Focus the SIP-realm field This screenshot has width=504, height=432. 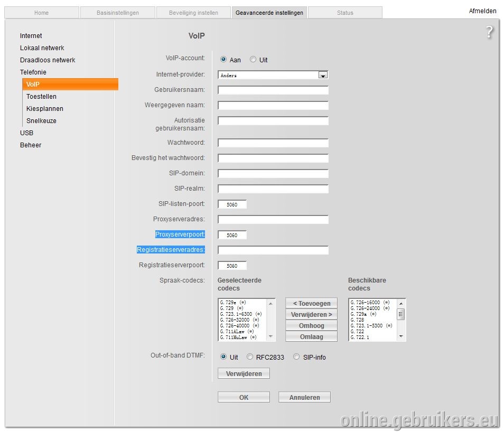[273, 189]
